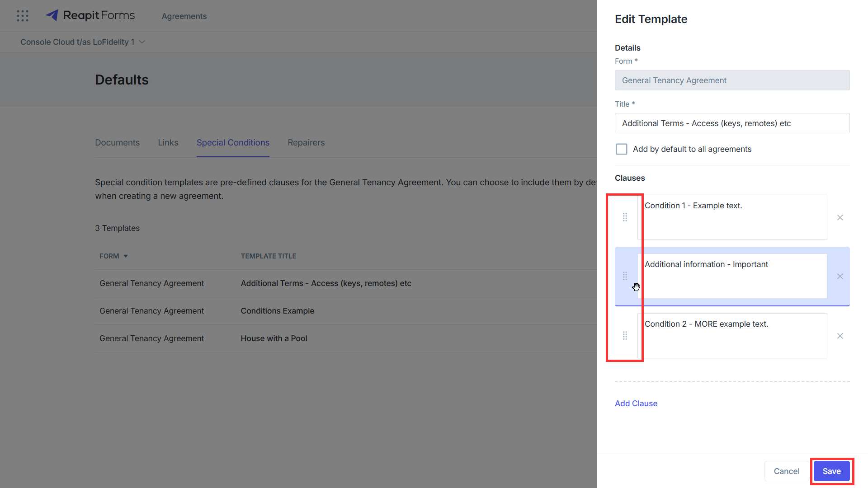Click the Reapit Forms paper plane logo

52,15
